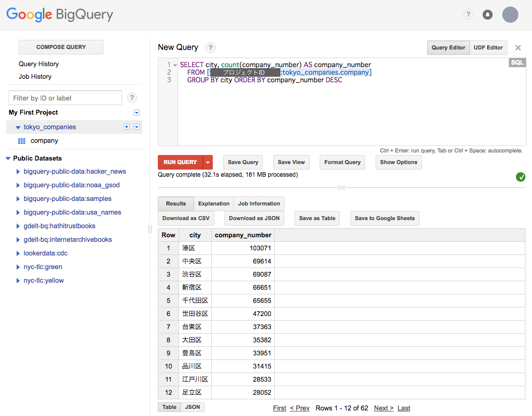Click the plus icon beside tokyo_companies
Image resolution: width=532 pixels, height=416 pixels.
pos(127,127)
